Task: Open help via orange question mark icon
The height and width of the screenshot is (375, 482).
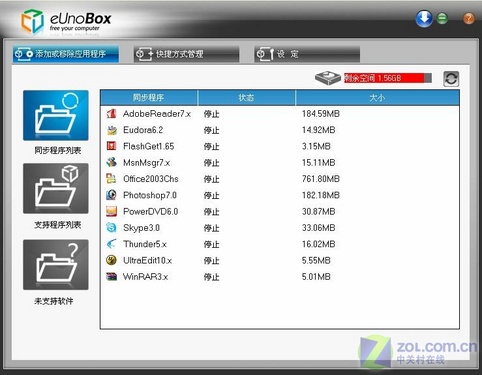Action: pos(469,19)
